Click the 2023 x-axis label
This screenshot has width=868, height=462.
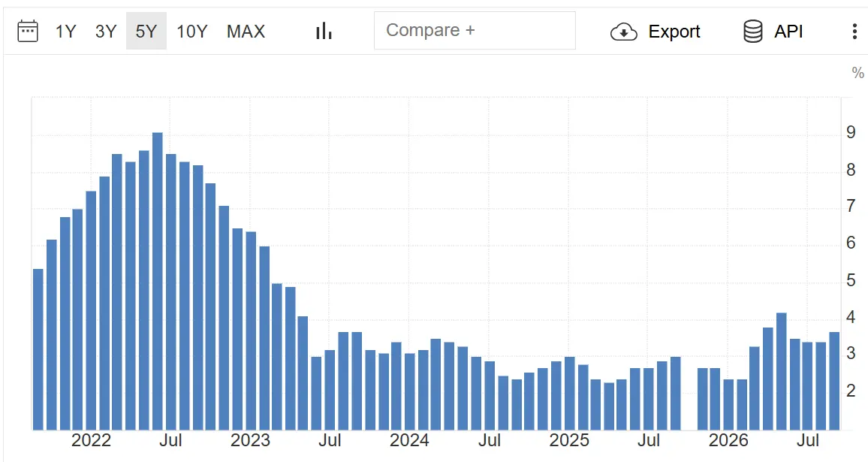click(250, 440)
